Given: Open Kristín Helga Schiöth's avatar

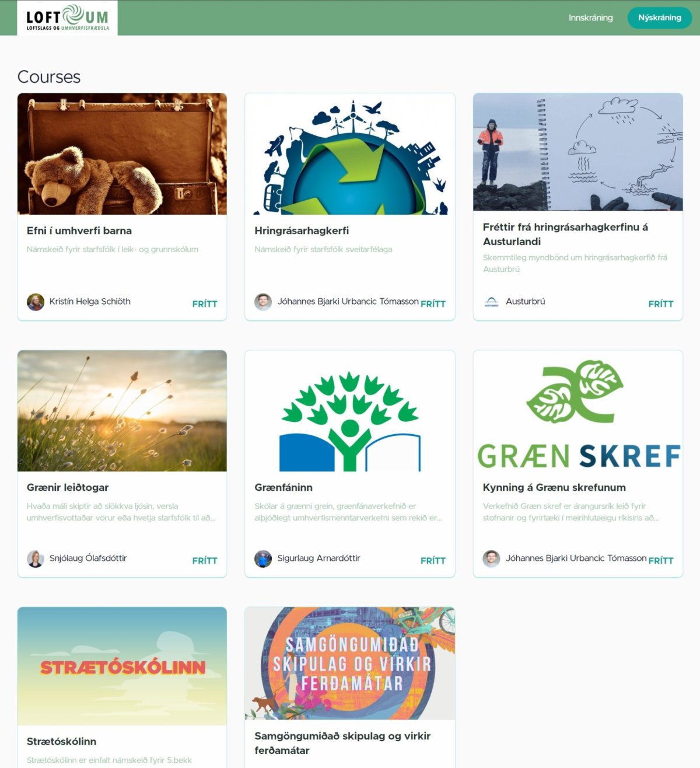Looking at the screenshot, I should click(x=36, y=302).
